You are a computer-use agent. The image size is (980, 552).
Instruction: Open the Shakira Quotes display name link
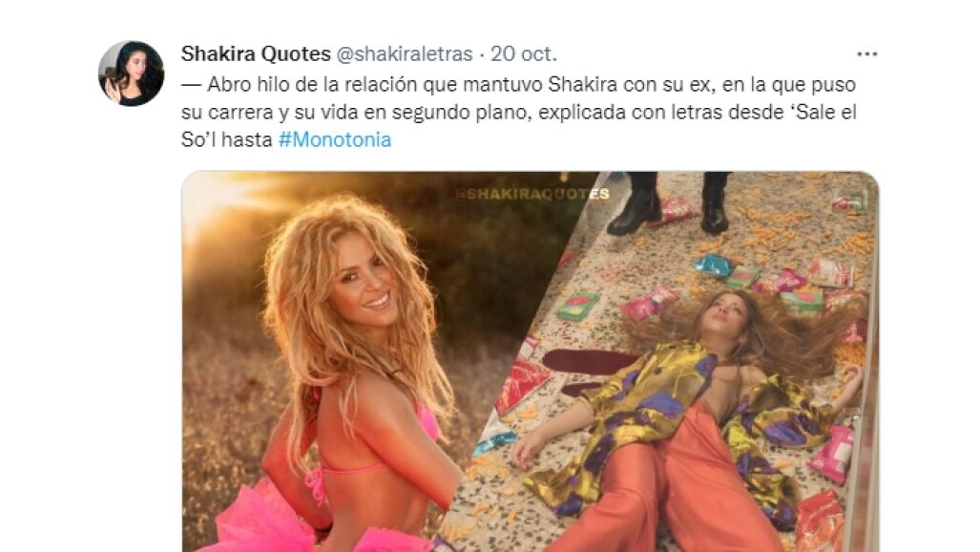(x=256, y=53)
